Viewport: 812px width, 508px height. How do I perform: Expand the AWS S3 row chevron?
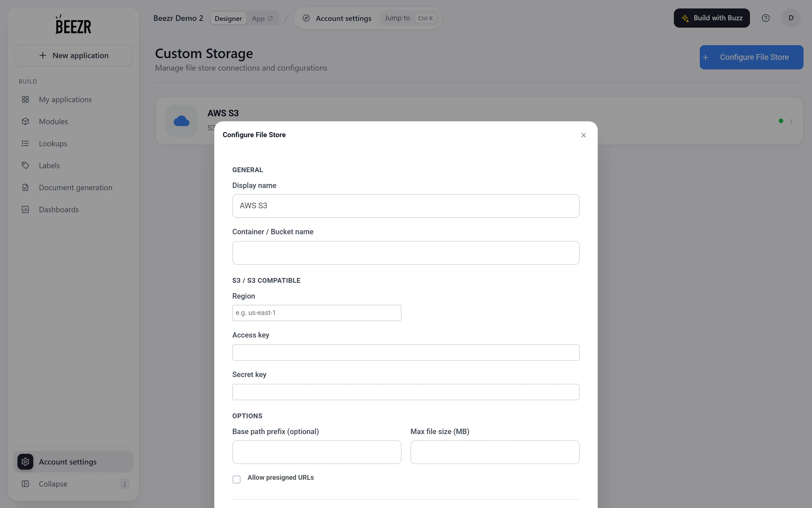pyautogui.click(x=791, y=121)
